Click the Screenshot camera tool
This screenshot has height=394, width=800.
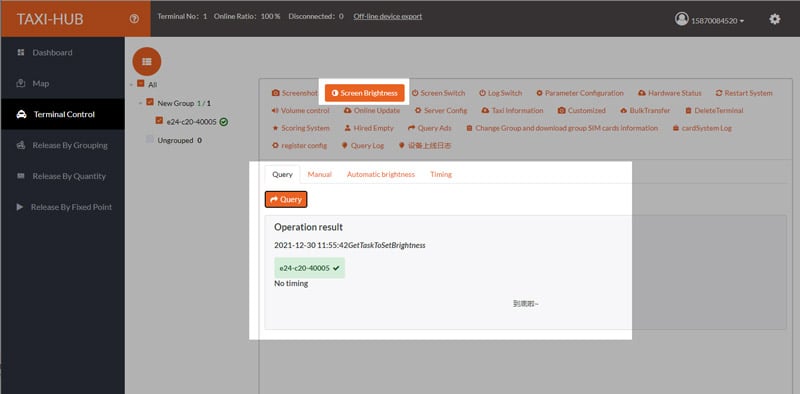click(294, 93)
